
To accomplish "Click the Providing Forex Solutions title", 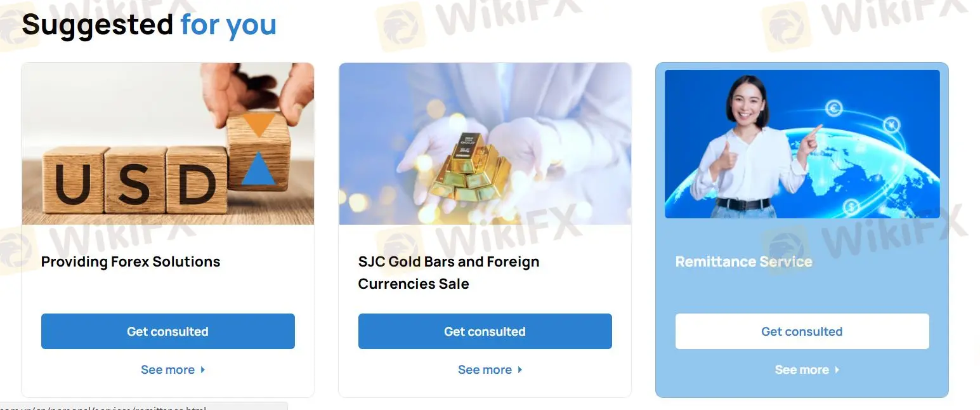I will (x=131, y=261).
